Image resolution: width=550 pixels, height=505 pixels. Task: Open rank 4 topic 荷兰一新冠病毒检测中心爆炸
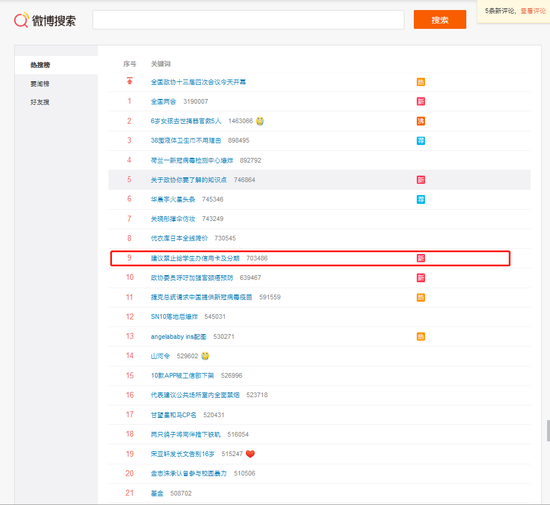point(192,161)
